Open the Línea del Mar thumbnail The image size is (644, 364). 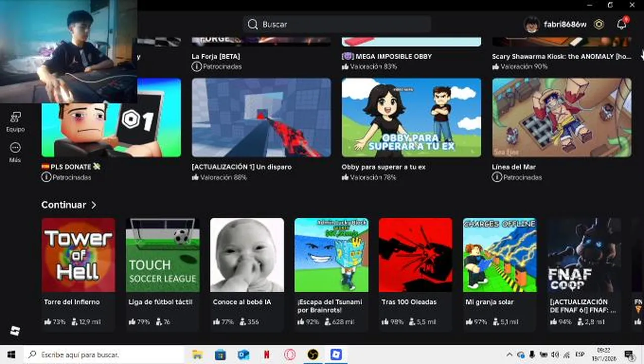[x=562, y=117]
